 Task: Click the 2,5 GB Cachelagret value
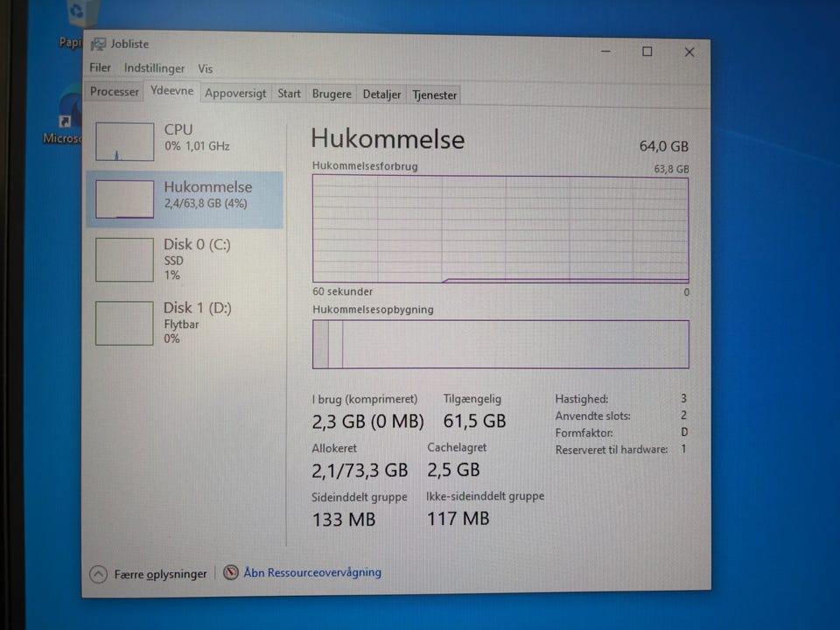(x=453, y=471)
